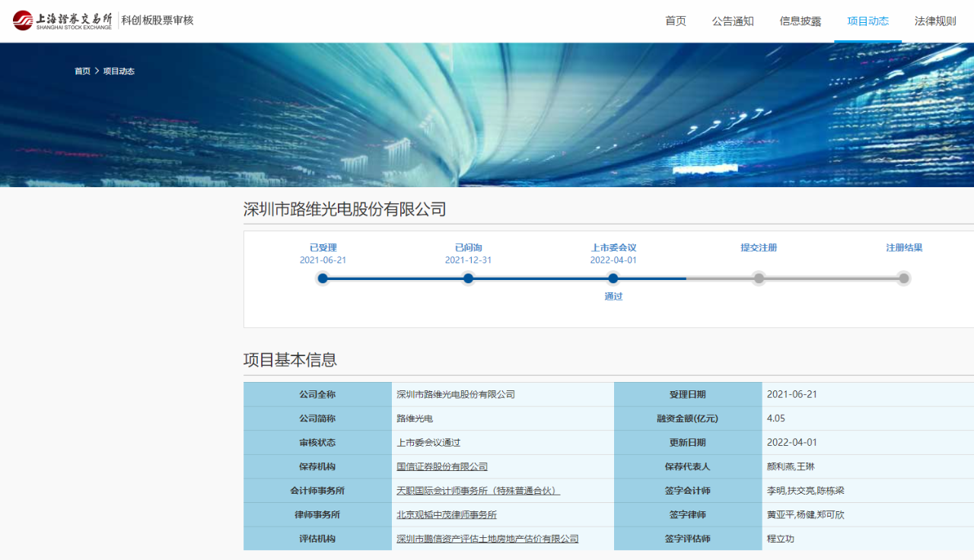Click the Shanghai Stock Exchange logo
This screenshot has height=560, width=974.
(x=62, y=21)
